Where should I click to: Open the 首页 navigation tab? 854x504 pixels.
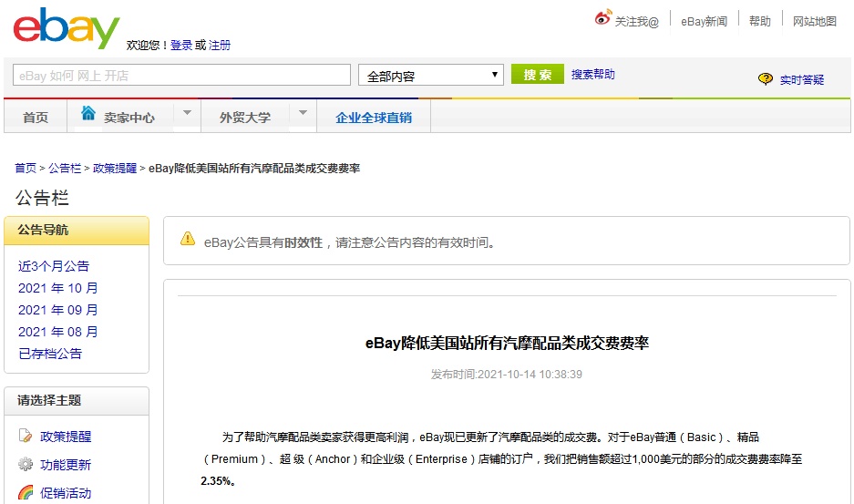click(x=36, y=118)
